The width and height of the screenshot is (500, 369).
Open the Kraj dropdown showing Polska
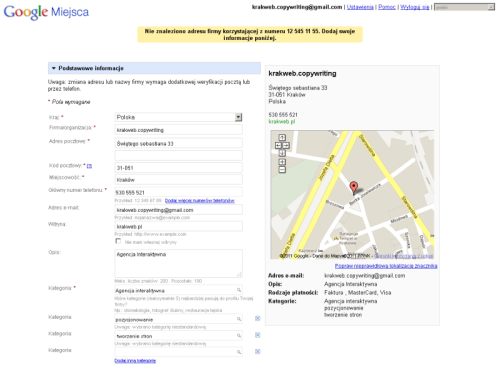pyautogui.click(x=178, y=117)
